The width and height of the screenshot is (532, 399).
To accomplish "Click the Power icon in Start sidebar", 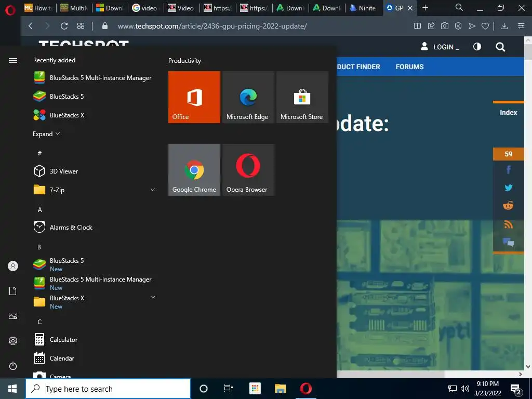I will [x=13, y=366].
